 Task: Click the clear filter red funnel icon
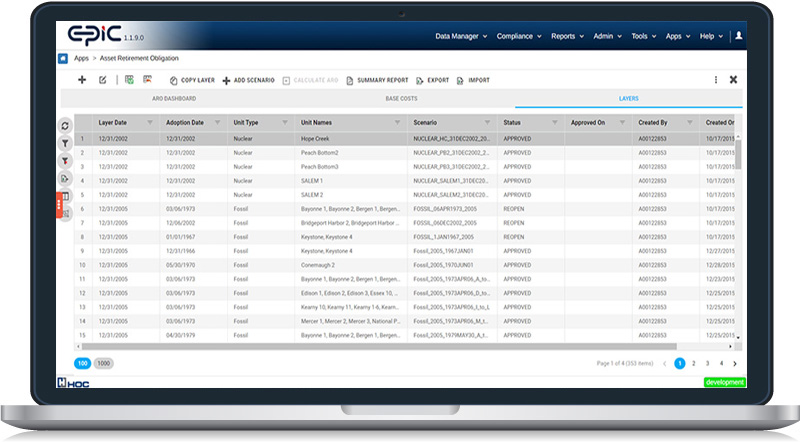[65, 161]
